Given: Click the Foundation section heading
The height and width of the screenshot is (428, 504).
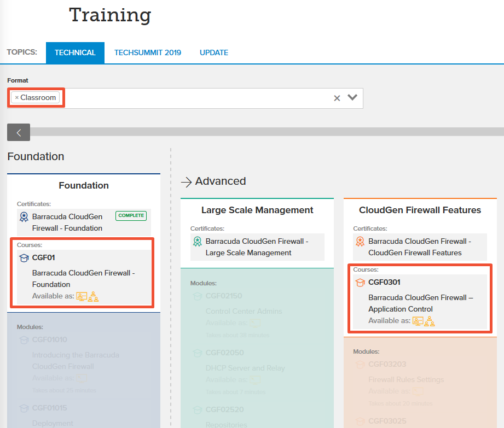Looking at the screenshot, I should tap(36, 156).
